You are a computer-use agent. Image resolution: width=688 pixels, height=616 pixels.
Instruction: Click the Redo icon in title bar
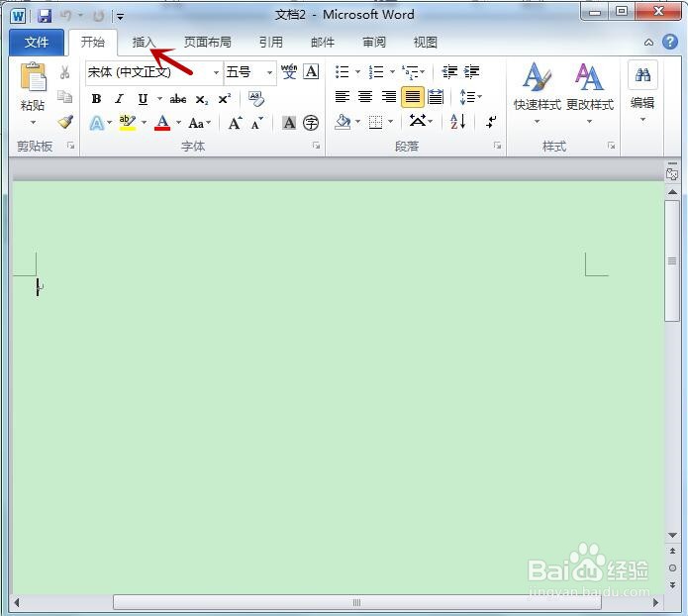tap(98, 16)
